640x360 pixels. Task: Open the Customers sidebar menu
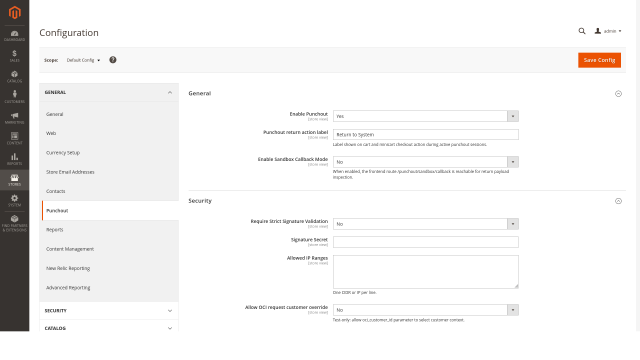tap(14, 97)
